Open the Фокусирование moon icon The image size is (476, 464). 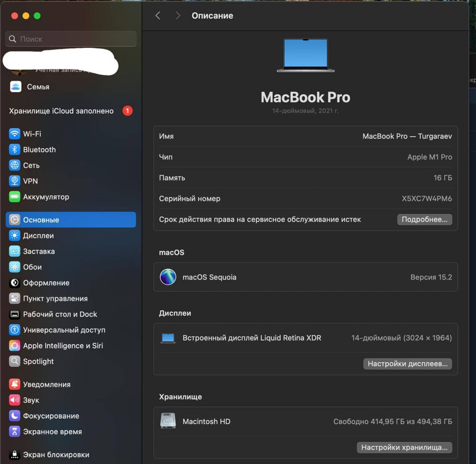tap(15, 416)
